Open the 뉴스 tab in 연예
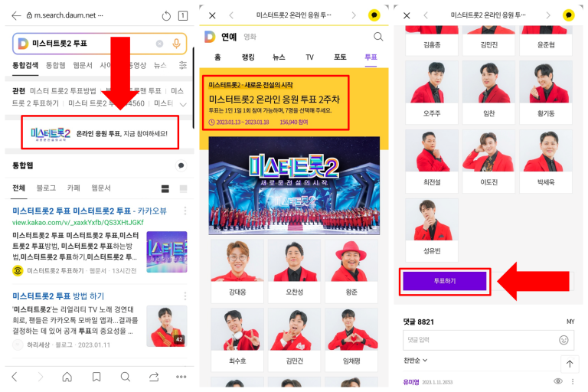Screen dimensions: 588x392 point(279,57)
